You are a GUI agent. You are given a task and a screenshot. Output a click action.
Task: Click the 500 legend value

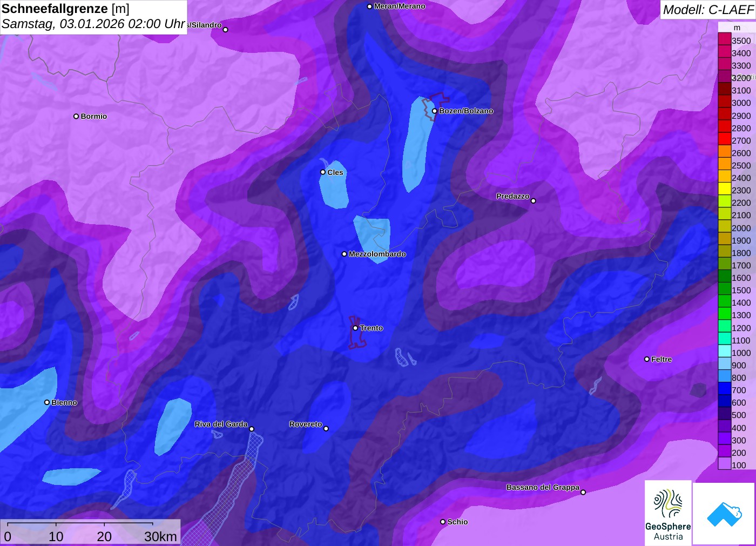click(739, 415)
